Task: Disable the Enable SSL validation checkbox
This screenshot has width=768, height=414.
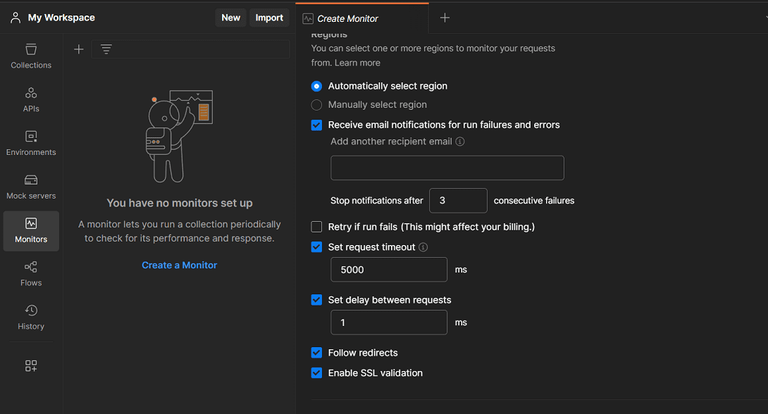Action: click(x=317, y=373)
